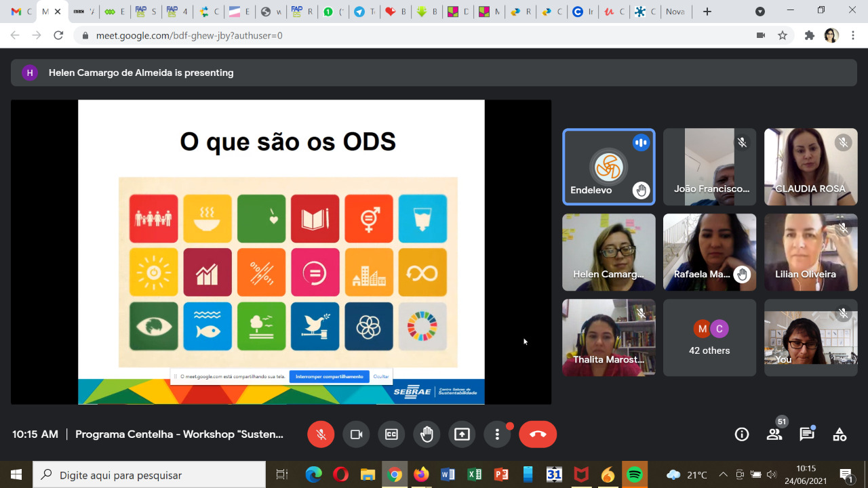Select the Lilian Oliveira video tile
The height and width of the screenshot is (488, 868).
pyautogui.click(x=810, y=252)
